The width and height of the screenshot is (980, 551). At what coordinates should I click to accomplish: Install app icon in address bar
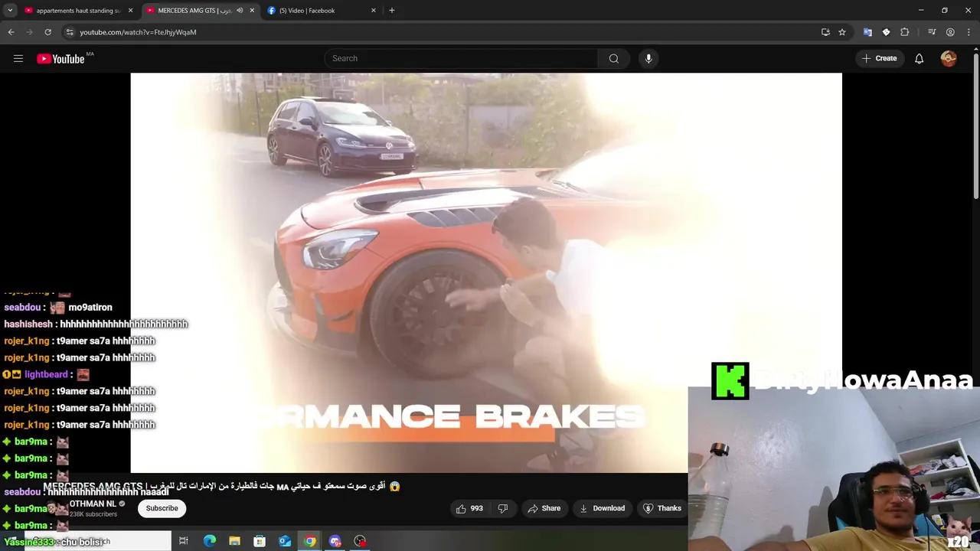825,32
